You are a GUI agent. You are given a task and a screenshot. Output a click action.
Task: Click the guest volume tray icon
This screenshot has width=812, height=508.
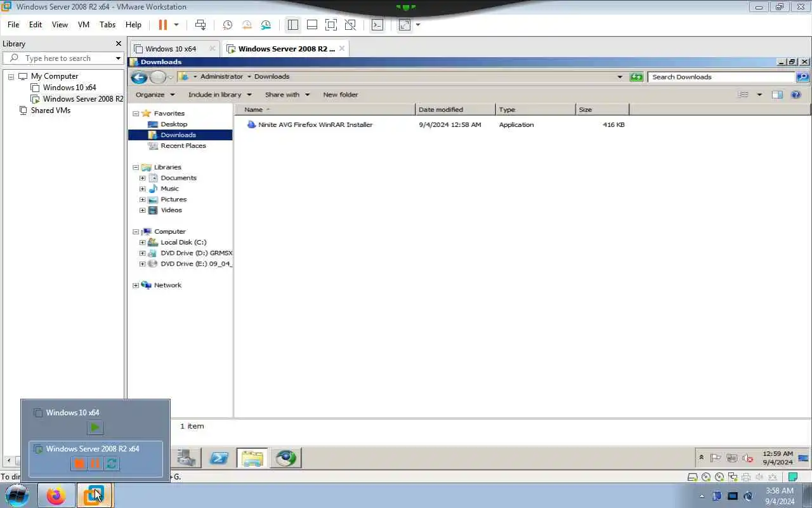point(748,458)
